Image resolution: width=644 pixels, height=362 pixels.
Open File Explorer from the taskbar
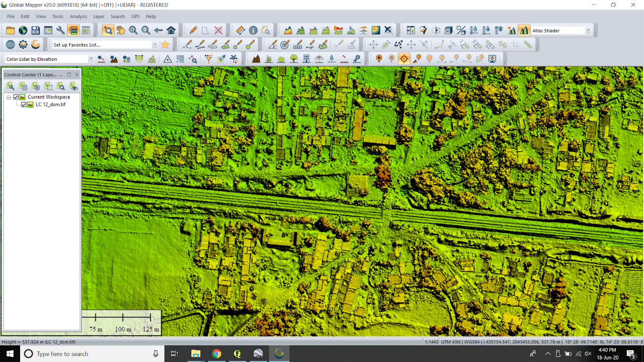coord(196,354)
